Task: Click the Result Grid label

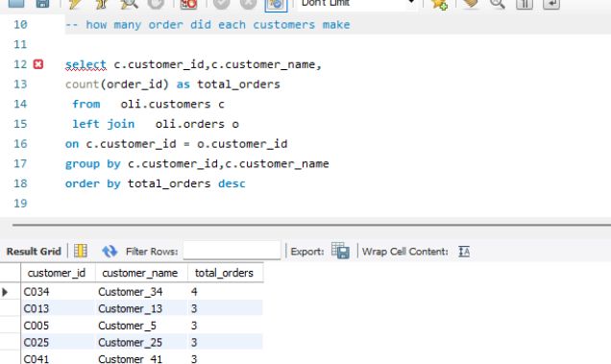Action: [34, 252]
